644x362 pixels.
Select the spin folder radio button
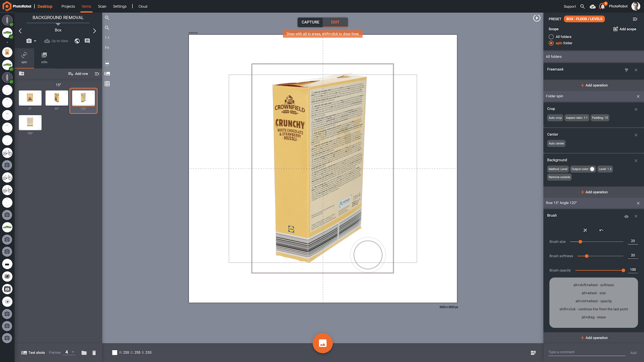[x=551, y=43]
